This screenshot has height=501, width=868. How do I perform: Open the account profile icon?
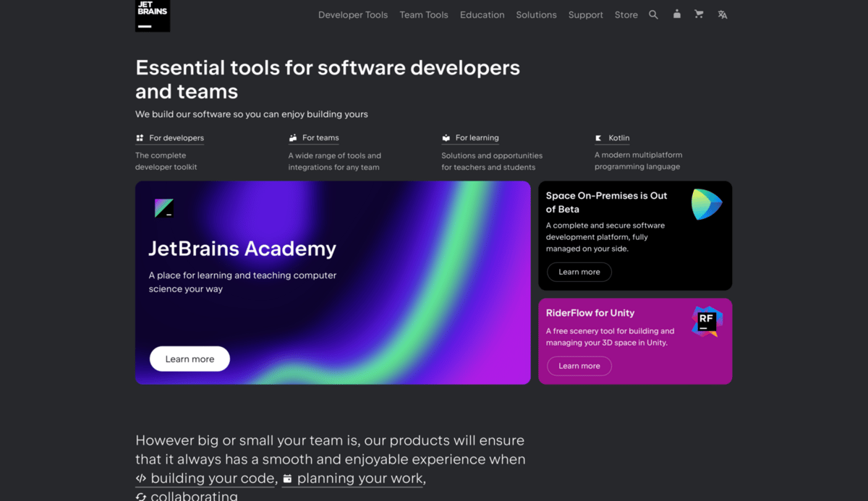[x=676, y=14]
